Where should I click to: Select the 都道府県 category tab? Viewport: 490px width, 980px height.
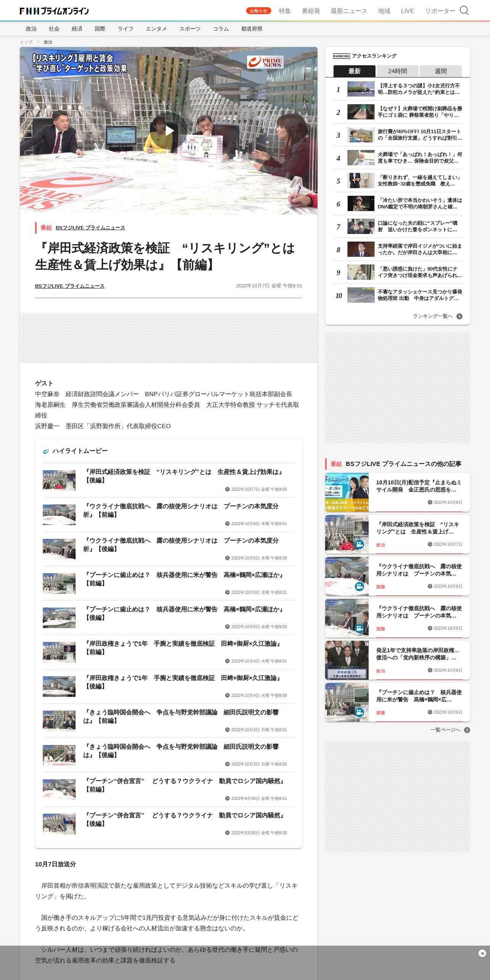click(252, 29)
